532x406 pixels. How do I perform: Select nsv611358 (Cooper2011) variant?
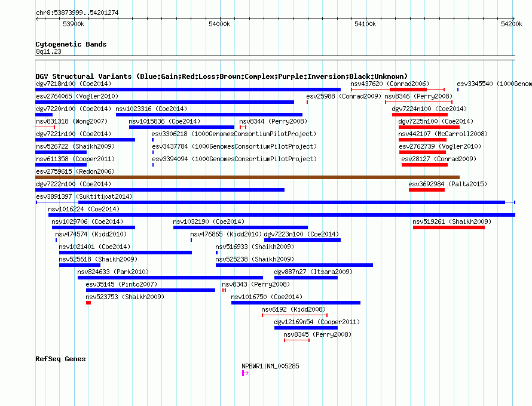(x=61, y=165)
